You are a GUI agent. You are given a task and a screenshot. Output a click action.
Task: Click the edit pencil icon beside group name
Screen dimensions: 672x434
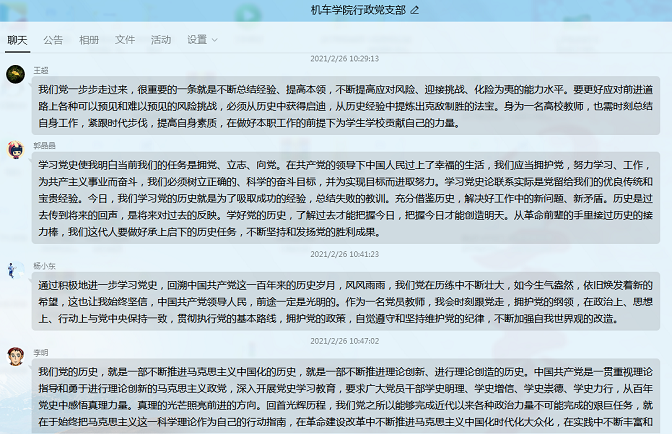pos(415,10)
